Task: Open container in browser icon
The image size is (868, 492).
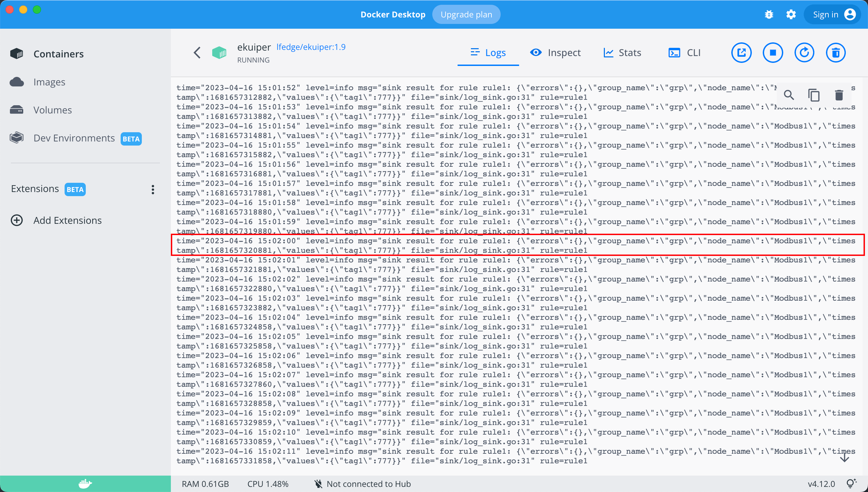Action: (741, 53)
